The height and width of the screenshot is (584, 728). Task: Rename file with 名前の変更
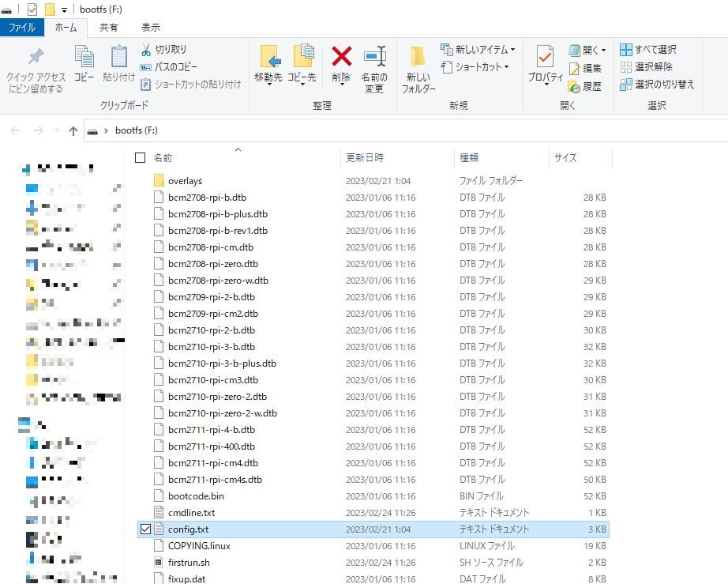click(x=374, y=69)
